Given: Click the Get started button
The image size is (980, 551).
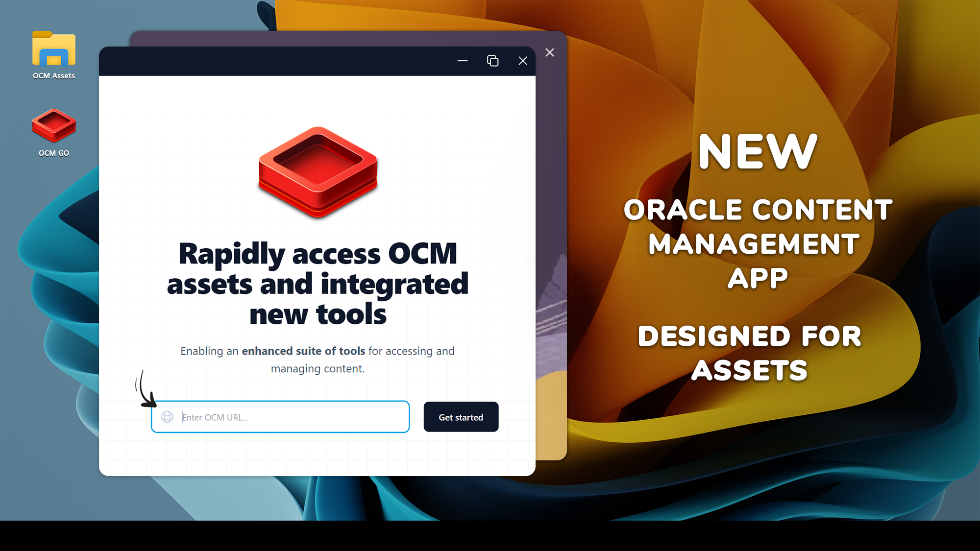Looking at the screenshot, I should tap(461, 417).
